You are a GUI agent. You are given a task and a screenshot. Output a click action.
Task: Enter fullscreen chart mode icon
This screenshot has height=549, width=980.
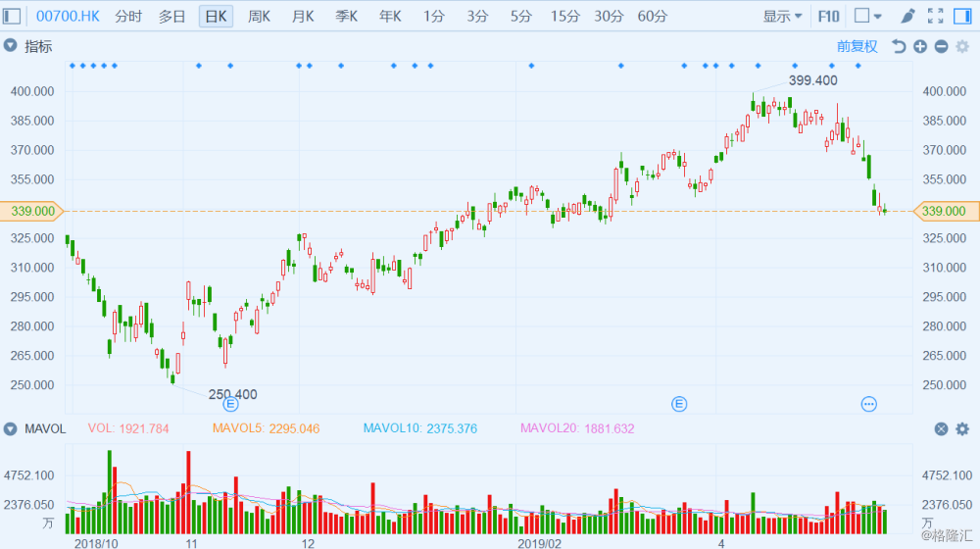click(x=935, y=16)
